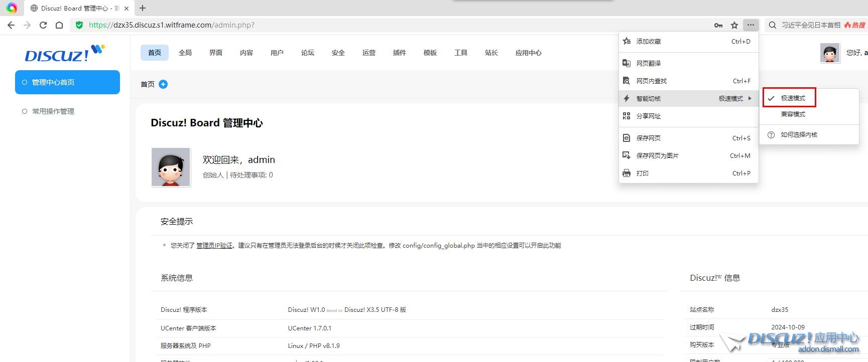Choose 打印 menu entry

tap(688, 173)
